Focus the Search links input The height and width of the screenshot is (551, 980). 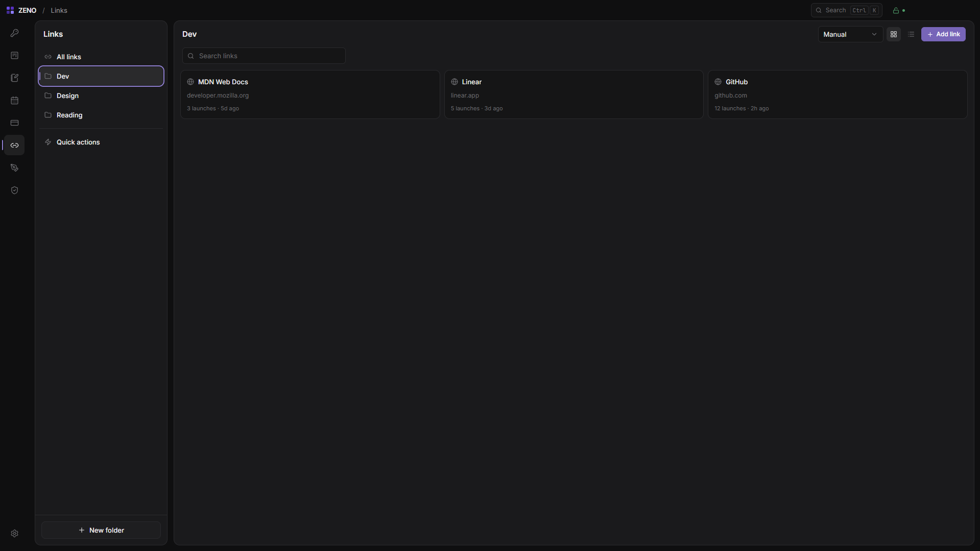(264, 56)
